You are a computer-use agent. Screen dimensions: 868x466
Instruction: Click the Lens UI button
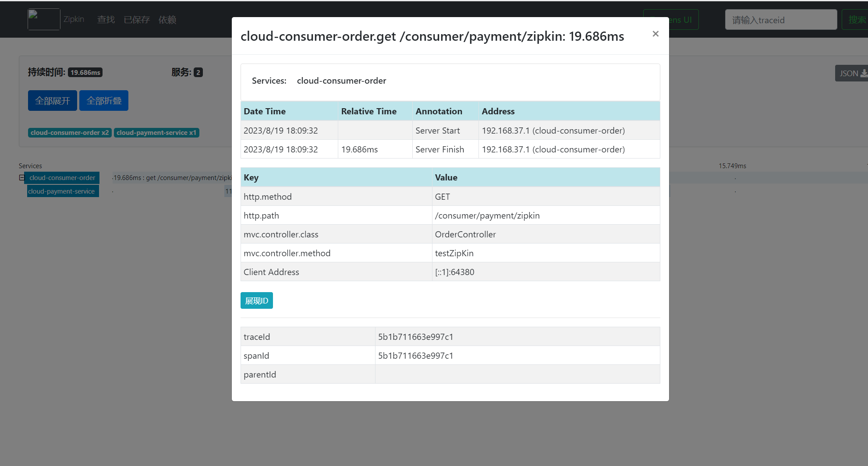click(x=671, y=20)
